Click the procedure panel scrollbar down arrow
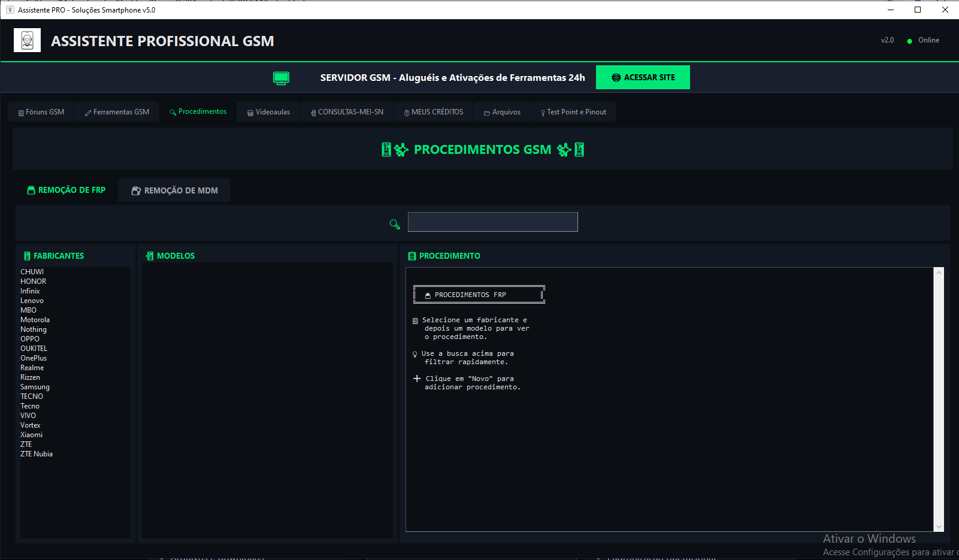Image resolution: width=959 pixels, height=560 pixels. point(939,526)
